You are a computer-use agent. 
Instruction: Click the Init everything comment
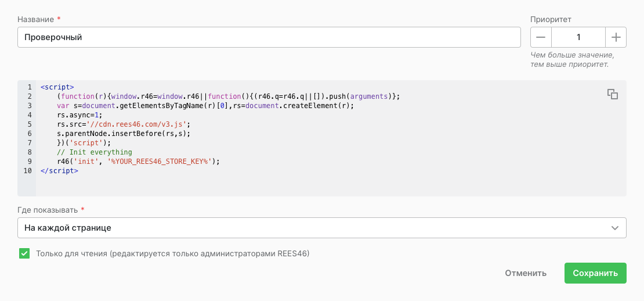[x=95, y=152]
